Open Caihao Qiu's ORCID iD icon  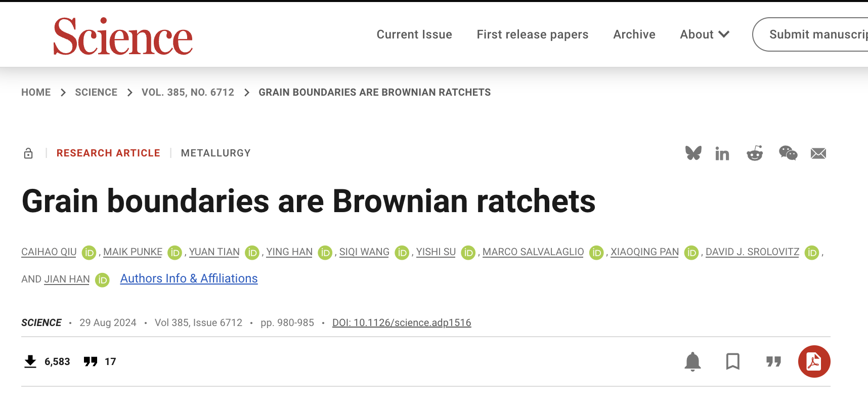click(x=89, y=252)
